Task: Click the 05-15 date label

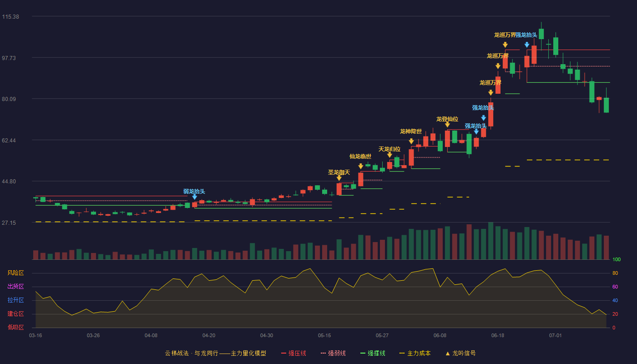Action: pyautogui.click(x=324, y=335)
